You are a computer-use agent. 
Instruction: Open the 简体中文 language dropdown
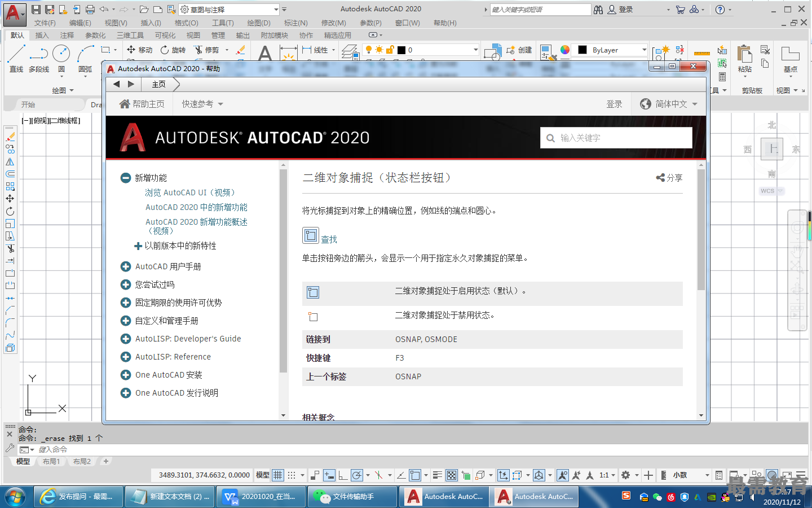pyautogui.click(x=669, y=104)
